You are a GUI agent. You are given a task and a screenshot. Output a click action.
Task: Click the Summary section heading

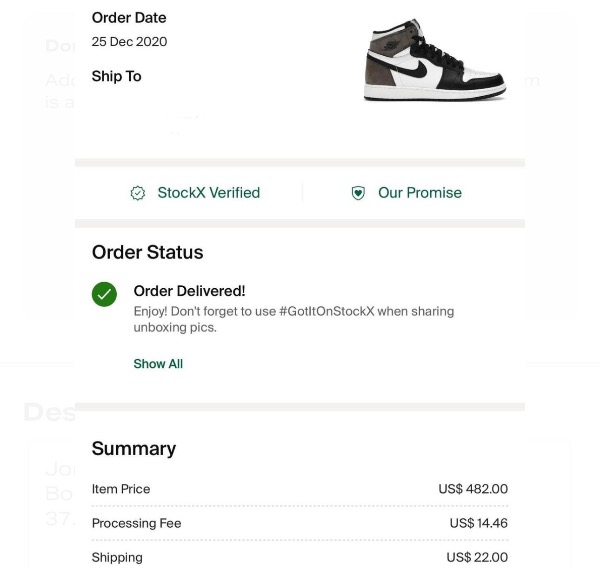(x=134, y=449)
